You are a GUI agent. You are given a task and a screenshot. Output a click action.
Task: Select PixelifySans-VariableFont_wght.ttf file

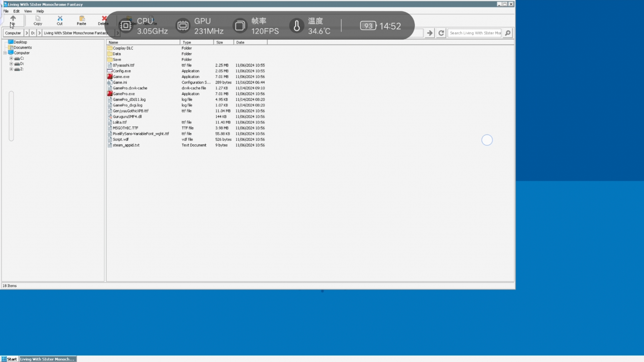tap(141, 133)
